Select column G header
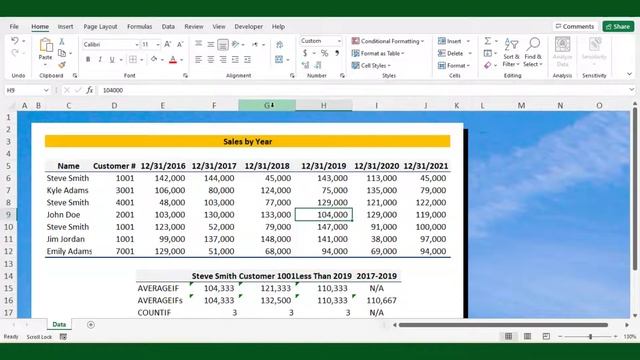640x360 pixels. 267,106
